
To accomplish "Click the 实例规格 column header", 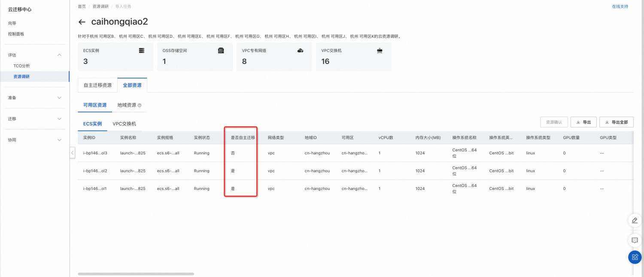I will (165, 138).
